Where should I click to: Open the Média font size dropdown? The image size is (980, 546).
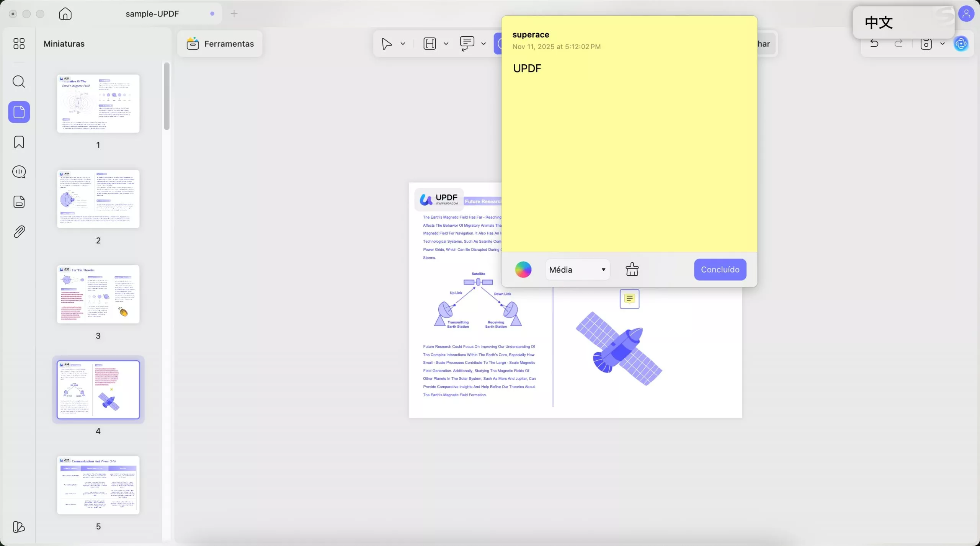(x=577, y=270)
